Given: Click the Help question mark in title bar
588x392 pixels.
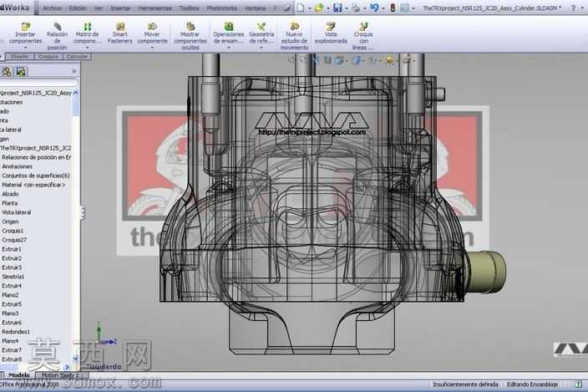Looking at the screenshot, I should (573, 8).
